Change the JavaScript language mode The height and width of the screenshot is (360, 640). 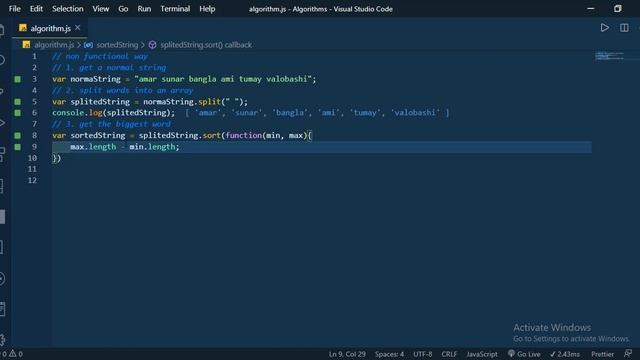coord(482,354)
